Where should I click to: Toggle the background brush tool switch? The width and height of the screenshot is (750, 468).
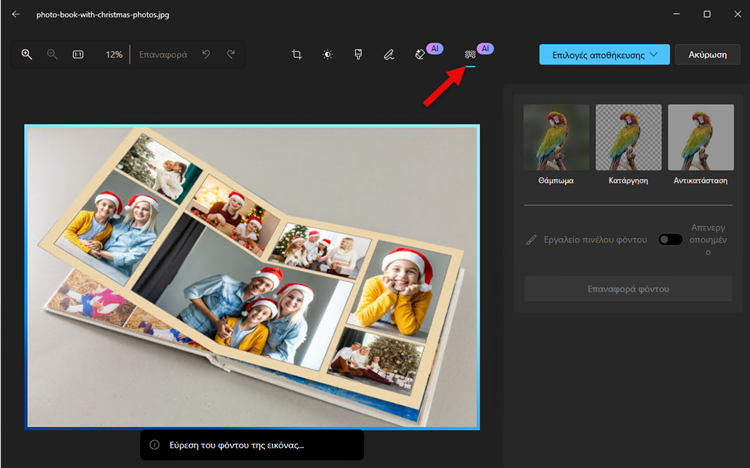point(669,239)
